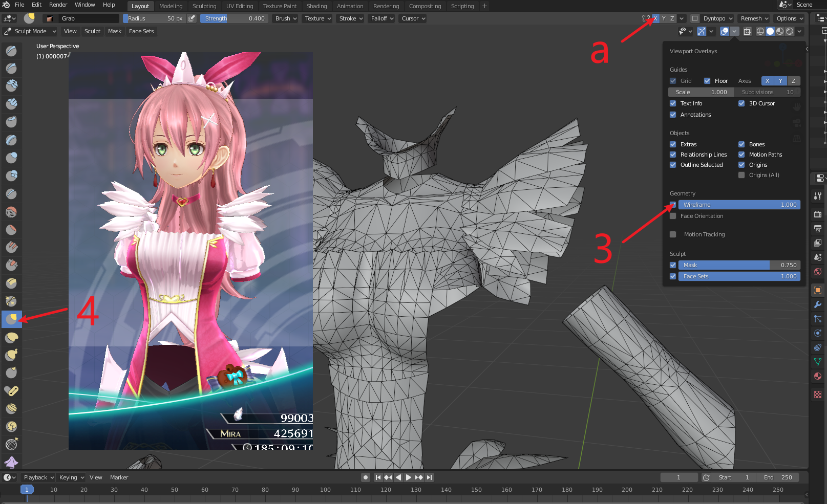Viewport: 827px width, 504px height.
Task: Select the active Grab brush tool
Action: click(x=11, y=319)
